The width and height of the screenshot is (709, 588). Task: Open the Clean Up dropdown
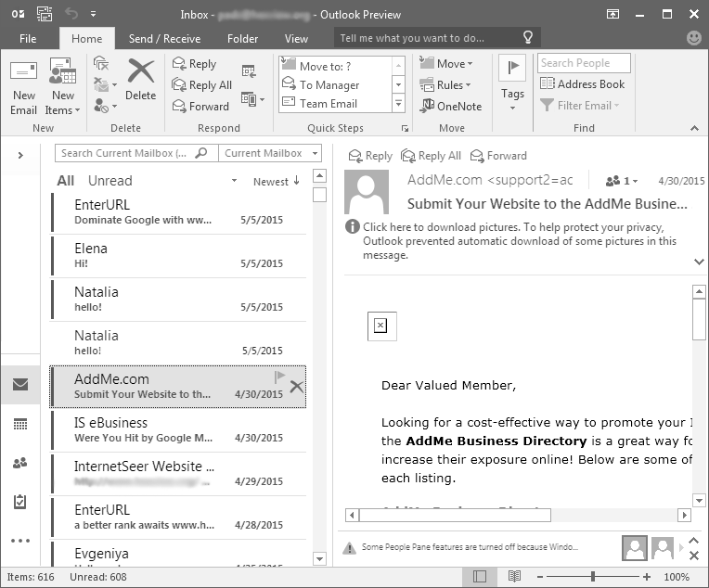pos(105,84)
